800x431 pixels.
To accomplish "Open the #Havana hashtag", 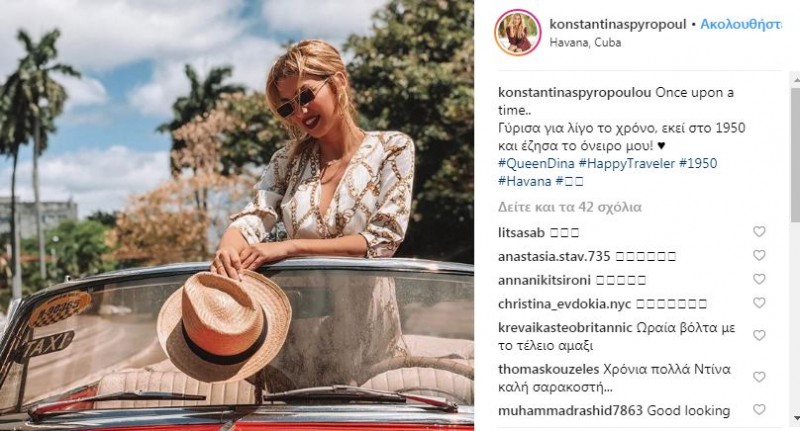I will tap(524, 181).
